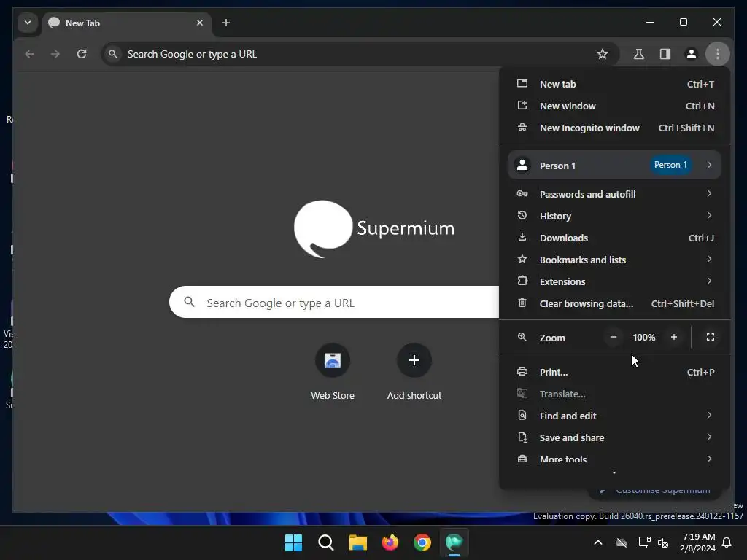The image size is (747, 560).
Task: Expand Bookmarks and lists chevron
Action: point(709,259)
